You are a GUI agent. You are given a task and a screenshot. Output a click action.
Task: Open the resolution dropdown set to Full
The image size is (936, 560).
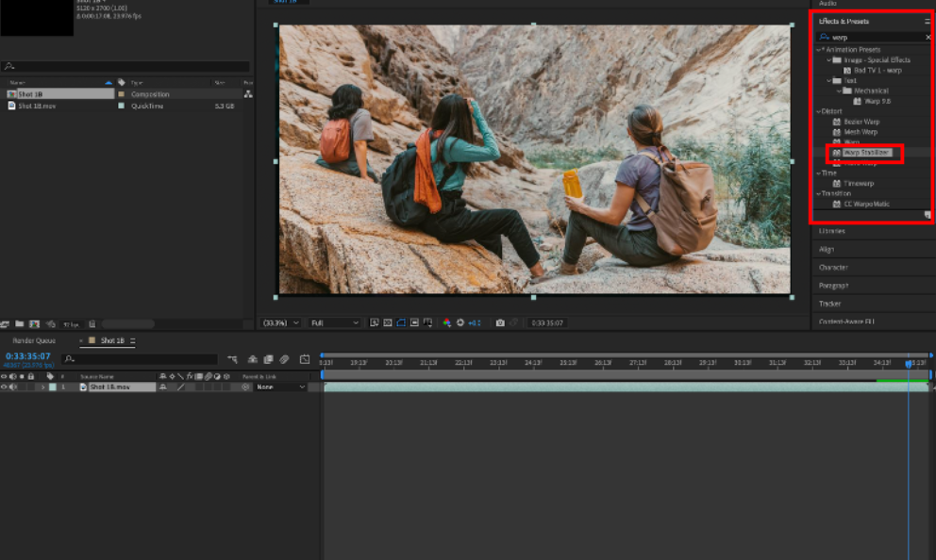[335, 322]
